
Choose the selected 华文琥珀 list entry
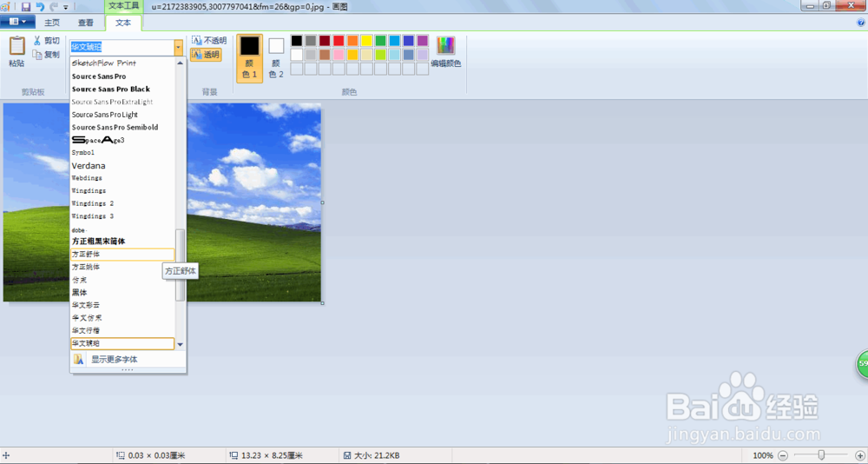coord(122,344)
